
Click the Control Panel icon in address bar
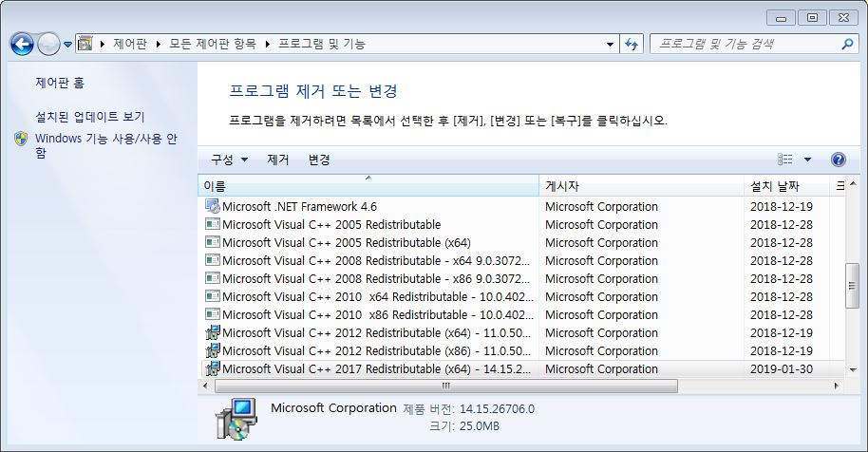tap(85, 44)
